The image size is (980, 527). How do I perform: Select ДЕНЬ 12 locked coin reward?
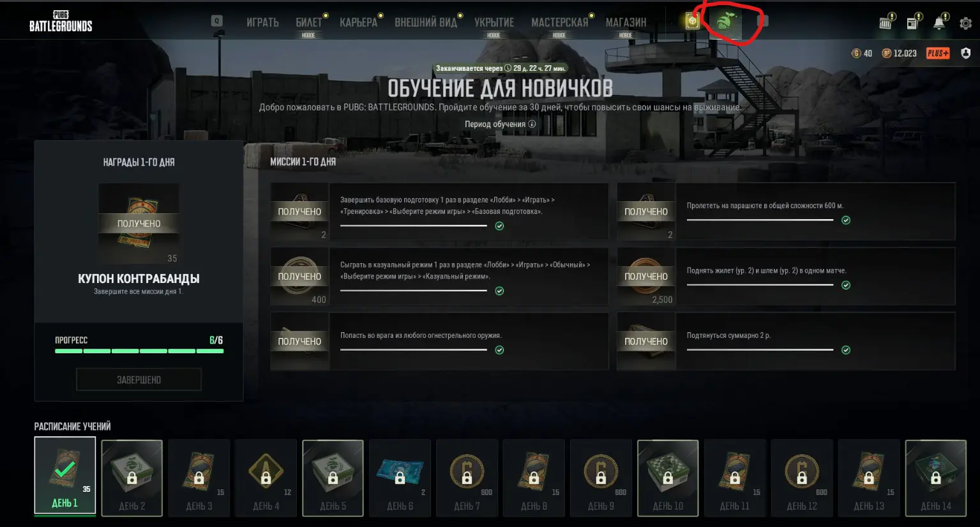coord(802,478)
